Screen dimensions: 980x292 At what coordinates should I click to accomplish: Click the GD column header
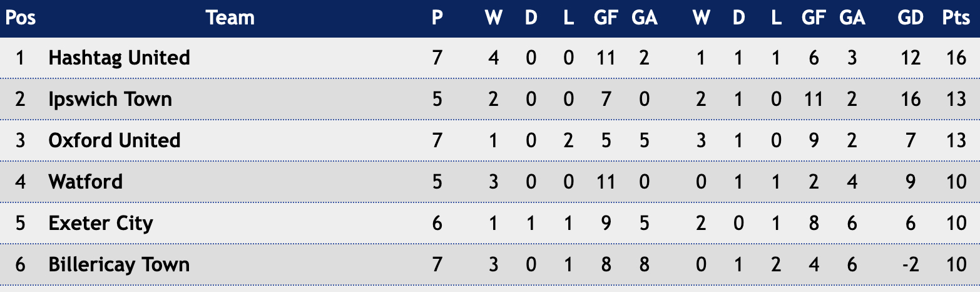click(911, 18)
